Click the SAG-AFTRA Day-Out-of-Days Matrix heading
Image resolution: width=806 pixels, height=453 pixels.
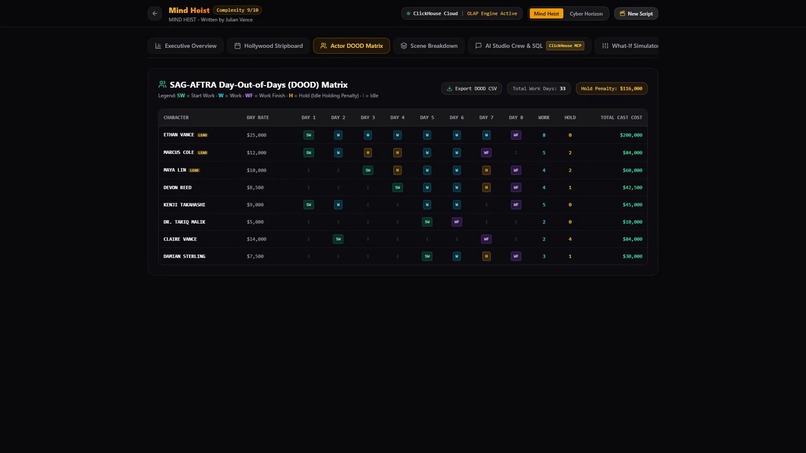[x=259, y=85]
